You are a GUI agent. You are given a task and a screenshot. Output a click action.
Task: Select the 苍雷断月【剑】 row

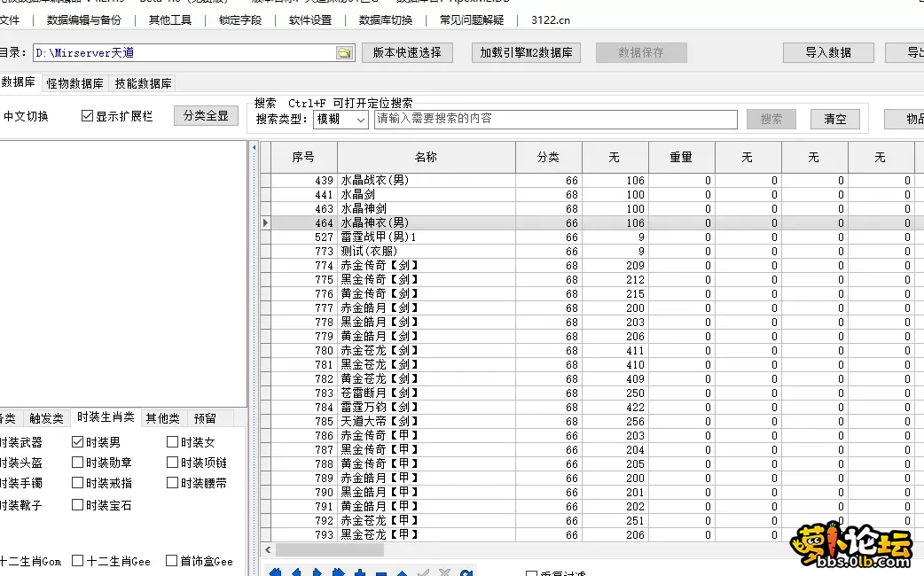tap(592, 393)
